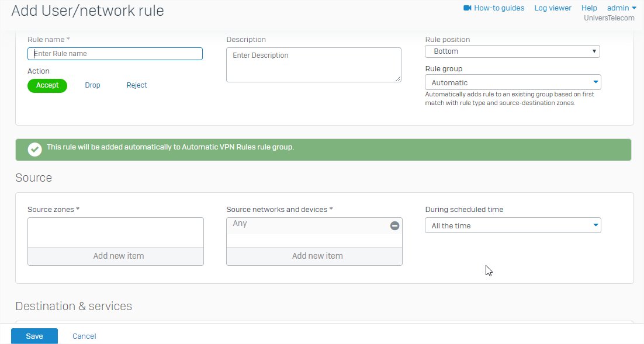Click into the Description text area

point(314,64)
